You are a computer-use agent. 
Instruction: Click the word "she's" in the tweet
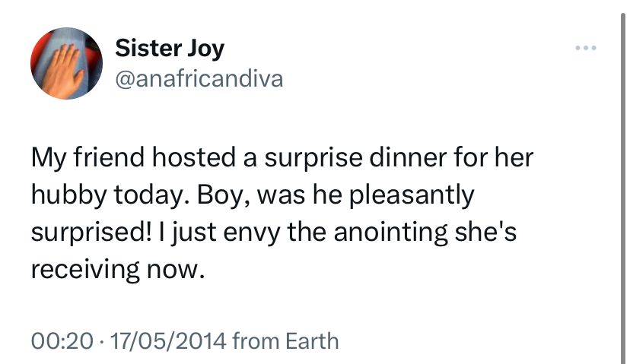pos(485,233)
